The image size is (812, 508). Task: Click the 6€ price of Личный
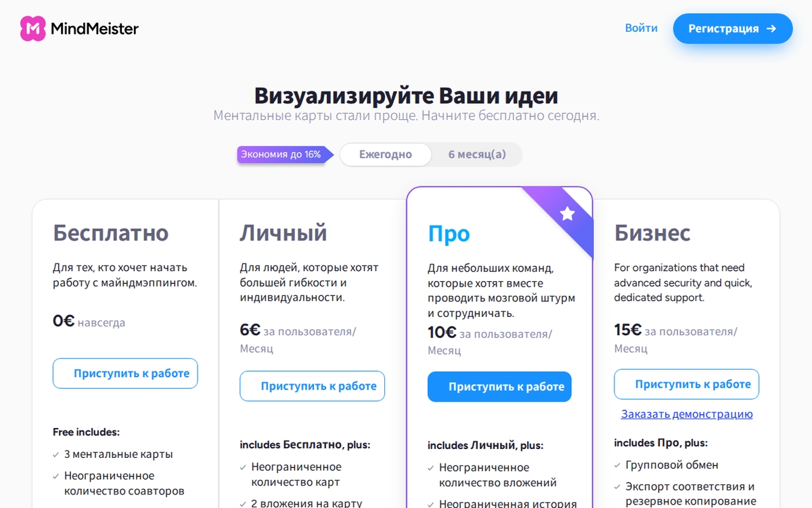(x=250, y=330)
